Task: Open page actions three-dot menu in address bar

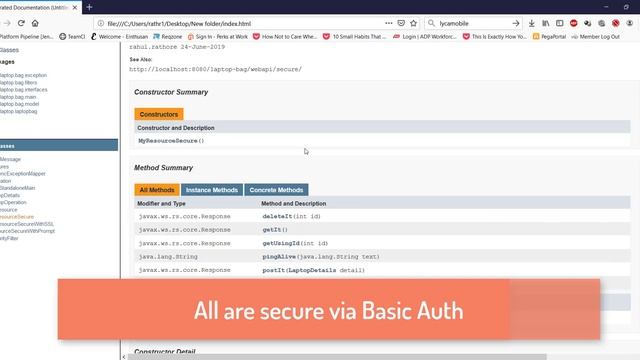Action: [x=389, y=23]
